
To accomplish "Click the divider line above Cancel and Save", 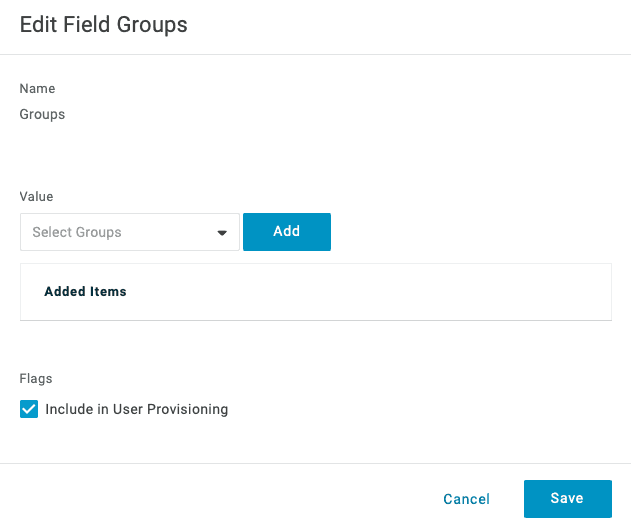I will (x=315, y=463).
